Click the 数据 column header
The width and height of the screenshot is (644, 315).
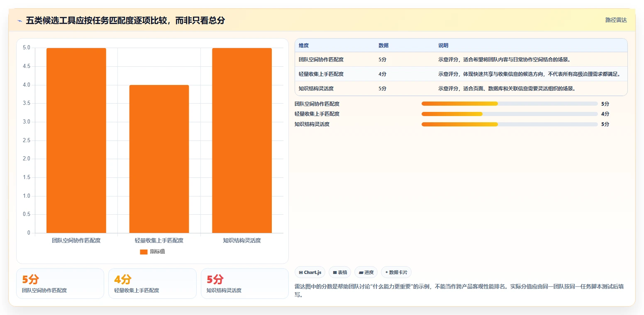pyautogui.click(x=383, y=46)
